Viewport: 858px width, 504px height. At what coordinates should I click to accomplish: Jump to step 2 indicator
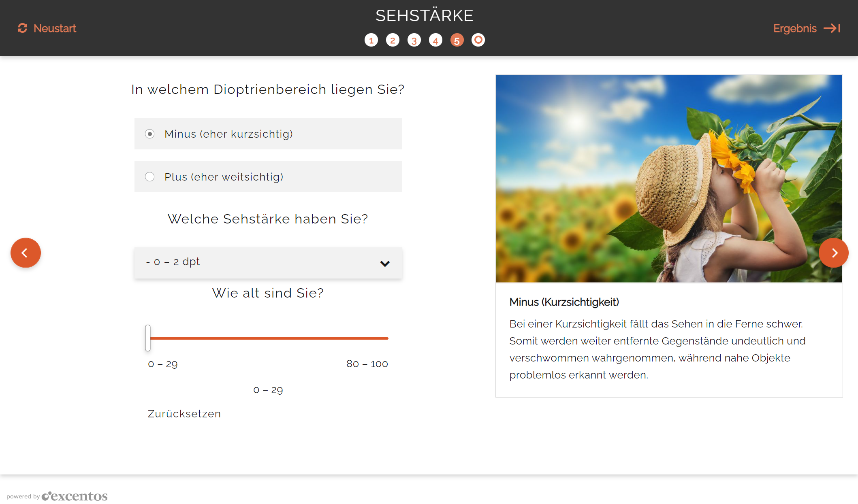[x=393, y=40]
